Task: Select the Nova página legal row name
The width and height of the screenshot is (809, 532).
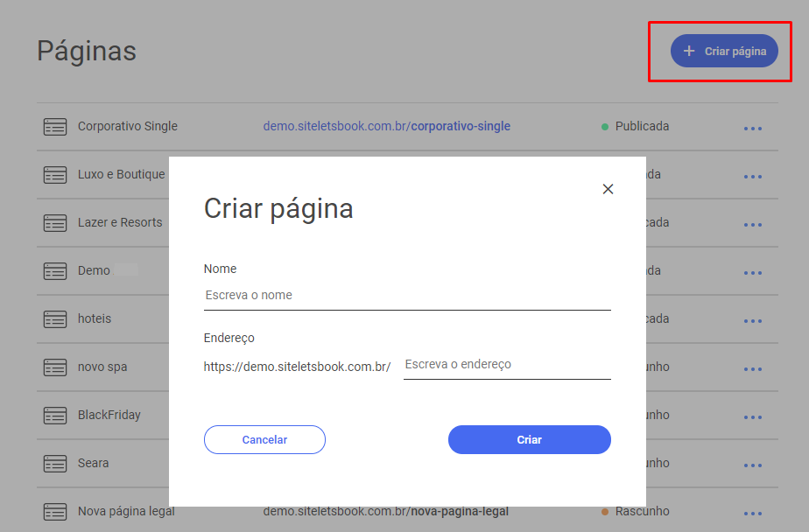Action: pyautogui.click(x=126, y=511)
